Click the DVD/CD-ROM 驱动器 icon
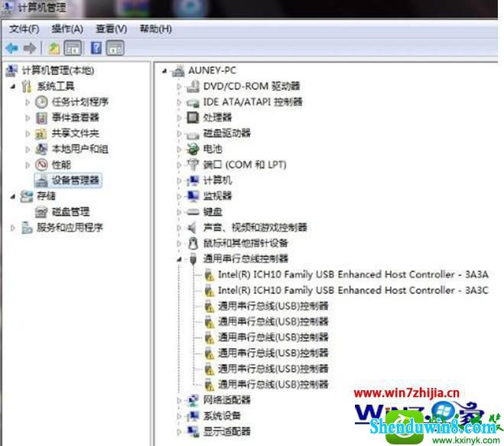 pyautogui.click(x=193, y=86)
